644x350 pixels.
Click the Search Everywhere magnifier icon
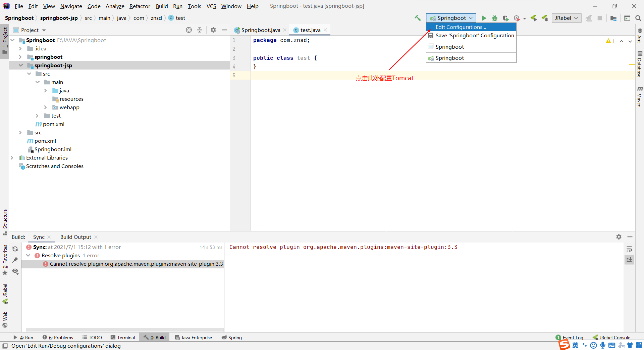click(x=638, y=18)
